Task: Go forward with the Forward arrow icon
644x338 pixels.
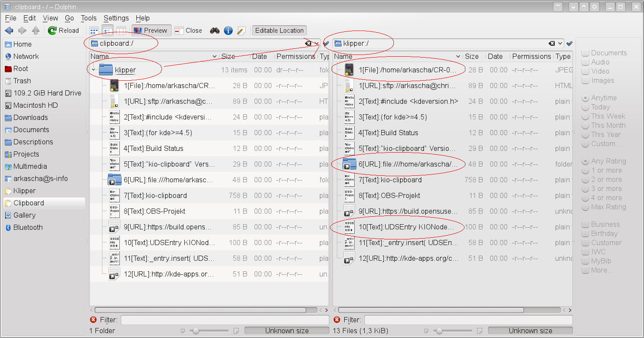Action: coord(22,31)
